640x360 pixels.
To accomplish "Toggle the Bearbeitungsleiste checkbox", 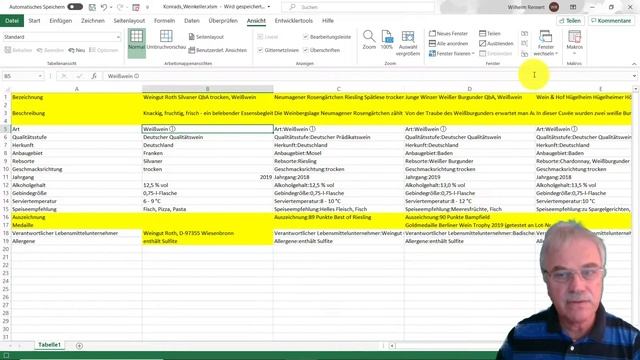I will (305, 37).
